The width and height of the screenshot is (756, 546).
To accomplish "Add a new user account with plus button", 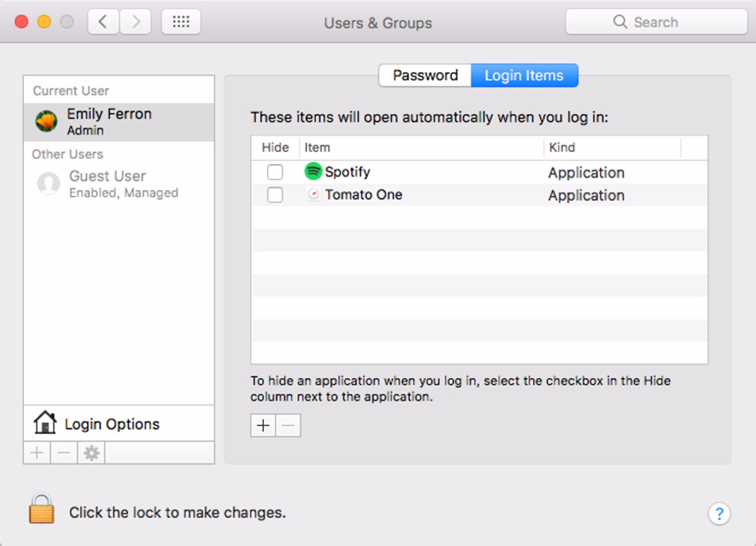I will click(37, 453).
